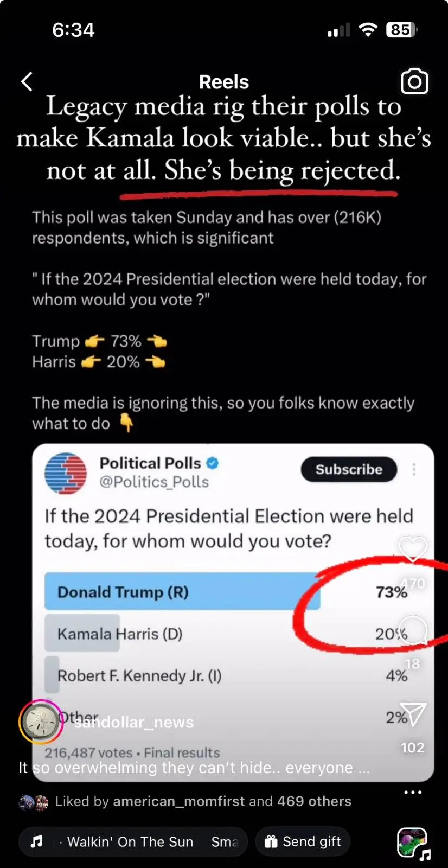Like the reel with the heart icon

[x=413, y=550]
